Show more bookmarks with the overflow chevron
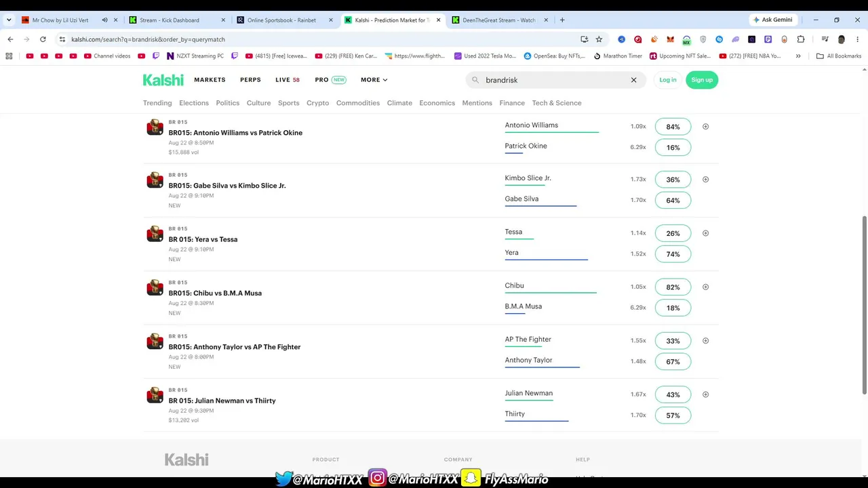This screenshot has width=868, height=488. (x=798, y=56)
